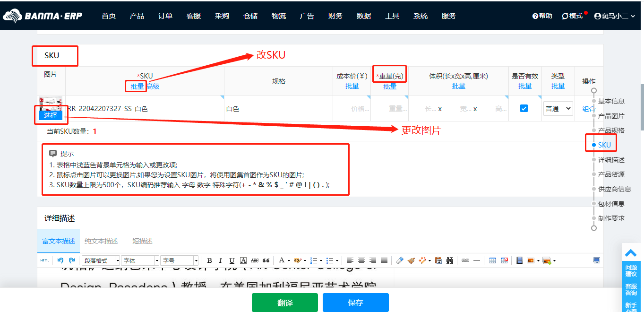The width and height of the screenshot is (644, 312).
Task: Apply highlight color with the marker icon
Action: 298,260
